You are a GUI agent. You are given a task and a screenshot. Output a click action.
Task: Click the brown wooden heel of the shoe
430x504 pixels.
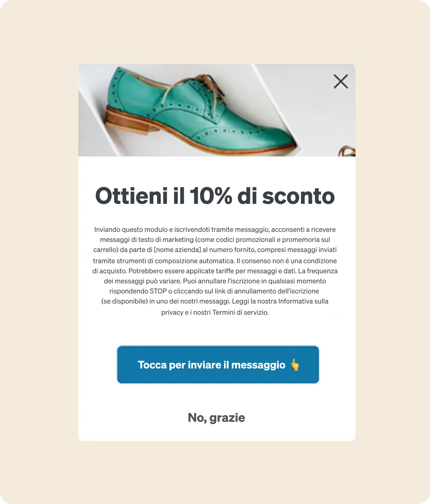click(x=127, y=122)
